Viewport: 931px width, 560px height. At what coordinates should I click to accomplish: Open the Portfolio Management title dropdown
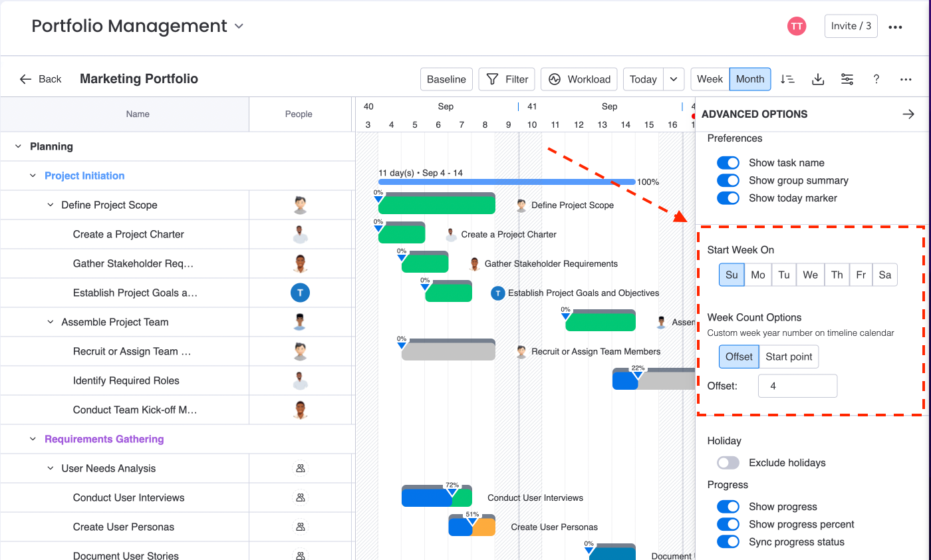(x=239, y=27)
